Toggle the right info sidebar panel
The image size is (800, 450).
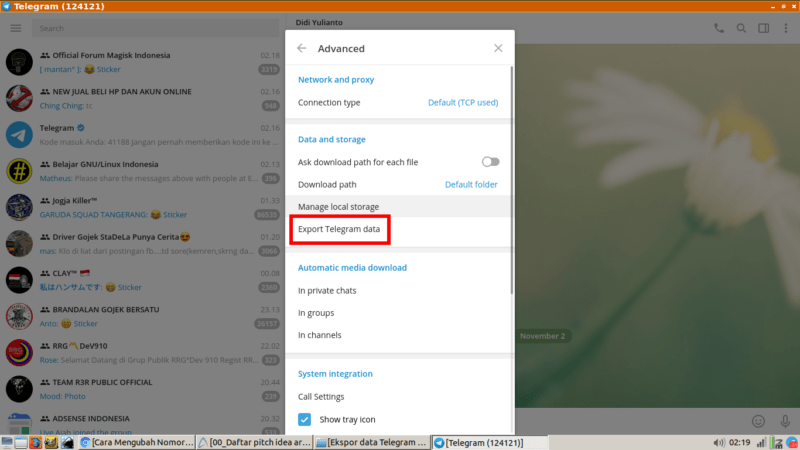click(x=763, y=29)
